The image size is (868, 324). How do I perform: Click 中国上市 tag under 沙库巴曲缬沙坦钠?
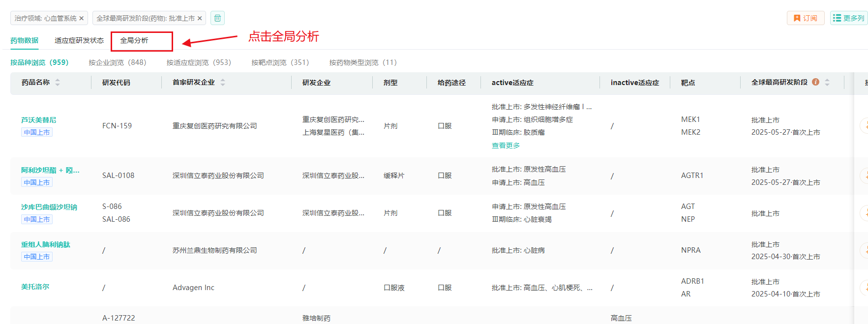[37, 219]
